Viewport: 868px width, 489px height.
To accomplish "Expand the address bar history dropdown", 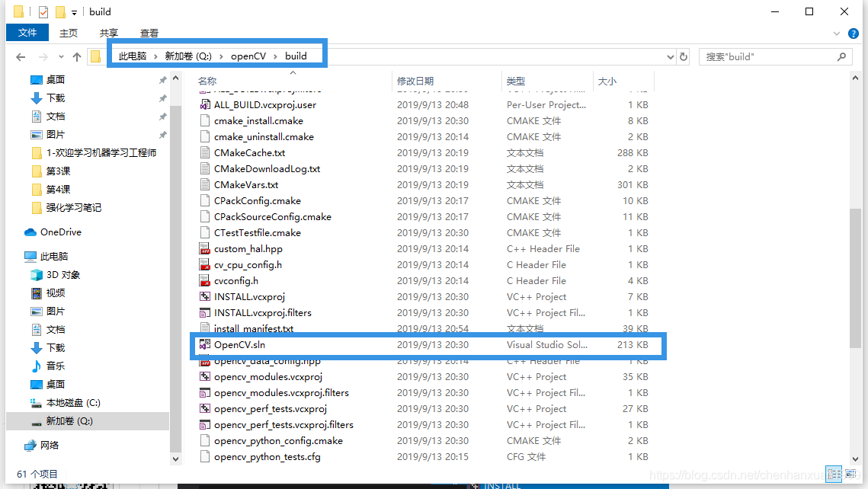I will tap(671, 56).
